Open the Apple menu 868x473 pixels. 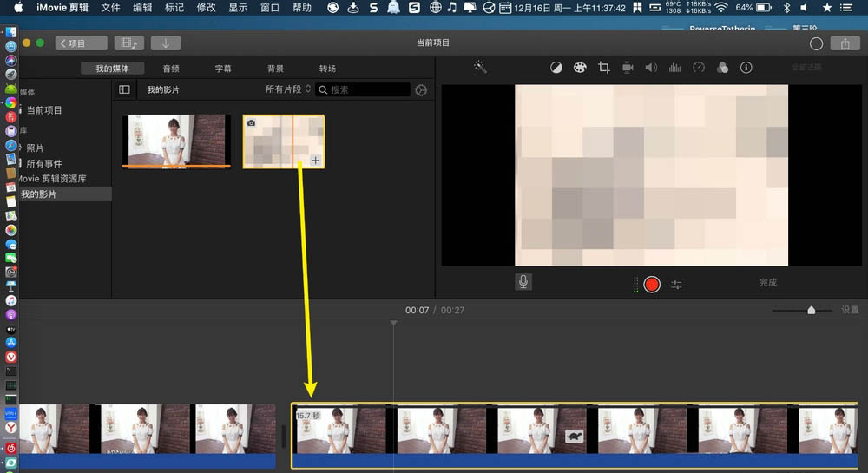click(x=18, y=8)
